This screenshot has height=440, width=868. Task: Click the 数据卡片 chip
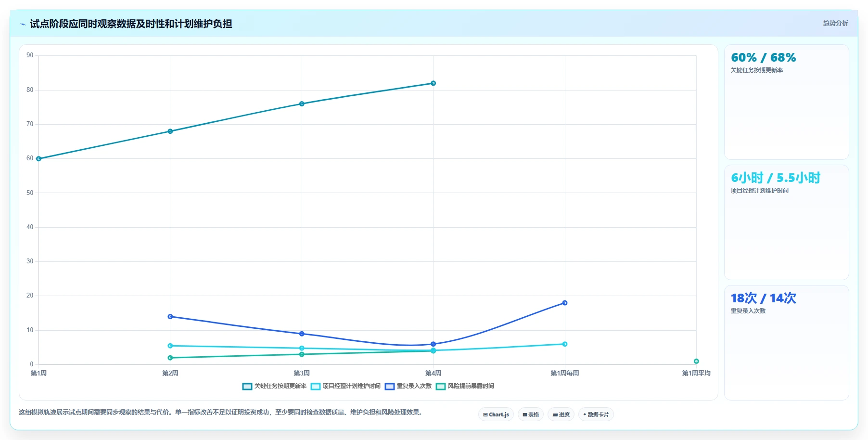point(596,414)
